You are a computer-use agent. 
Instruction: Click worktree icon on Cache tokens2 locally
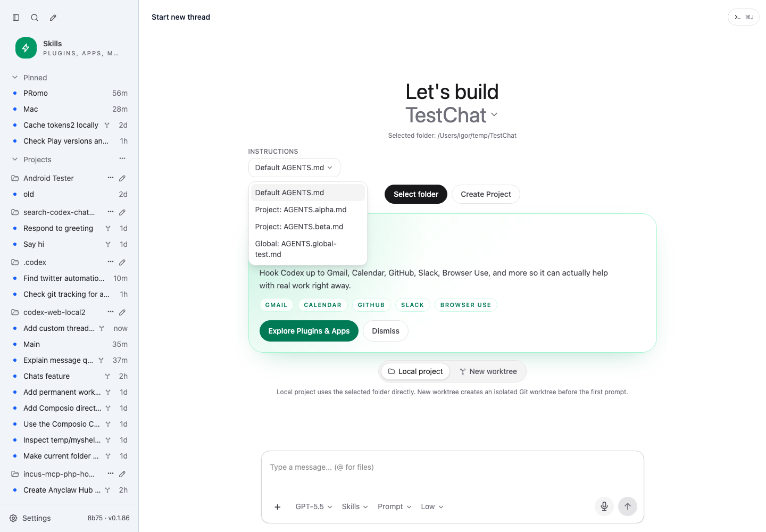(x=107, y=125)
